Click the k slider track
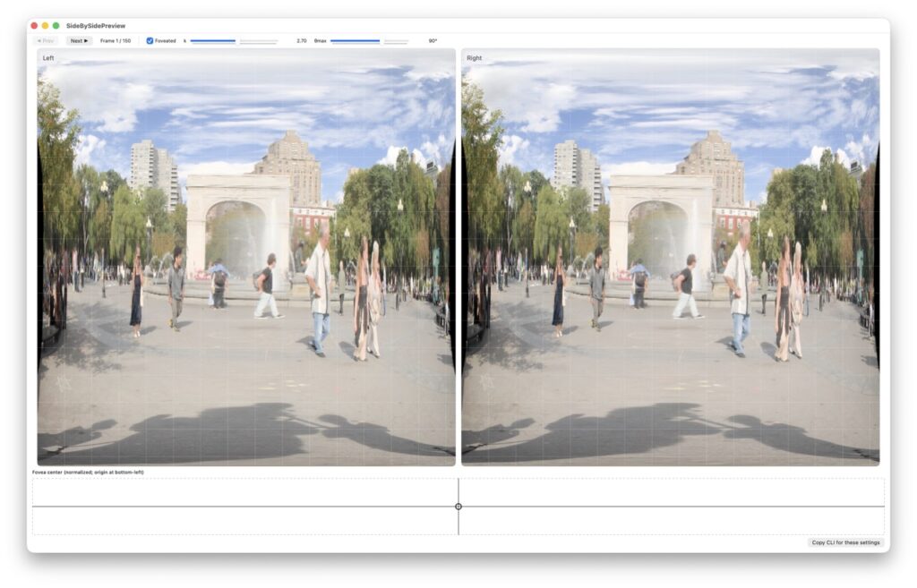 pos(233,41)
